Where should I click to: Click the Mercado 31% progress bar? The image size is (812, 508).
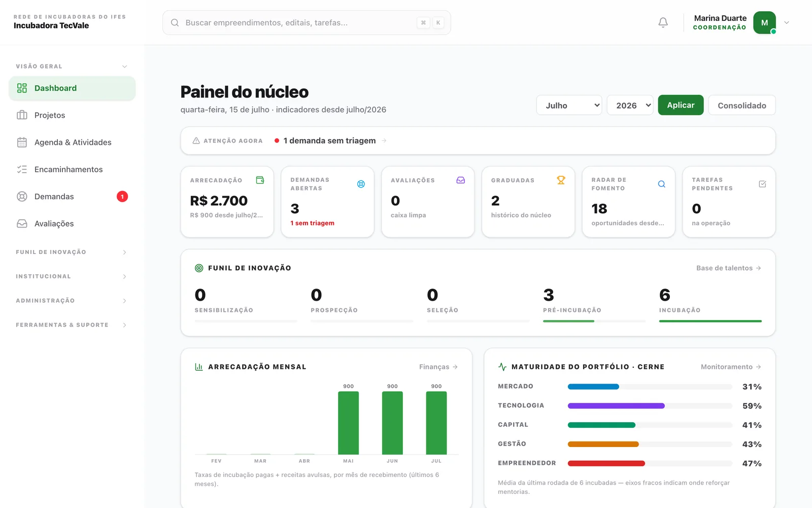click(650, 387)
